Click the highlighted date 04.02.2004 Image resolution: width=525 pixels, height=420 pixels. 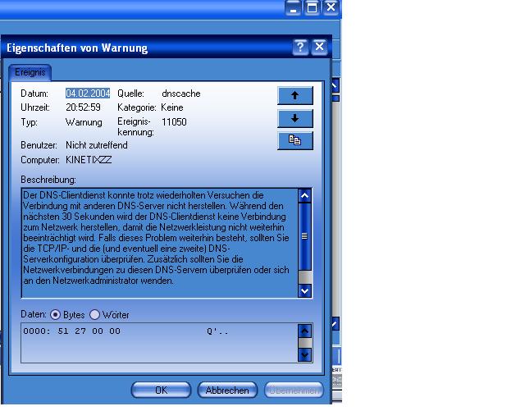(88, 94)
